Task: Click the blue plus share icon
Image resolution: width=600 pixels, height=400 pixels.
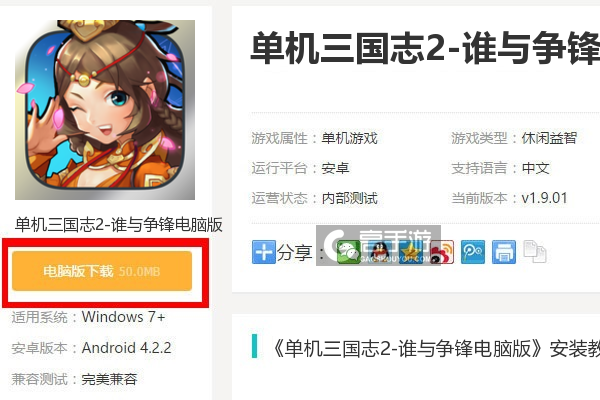Action: [x=264, y=252]
